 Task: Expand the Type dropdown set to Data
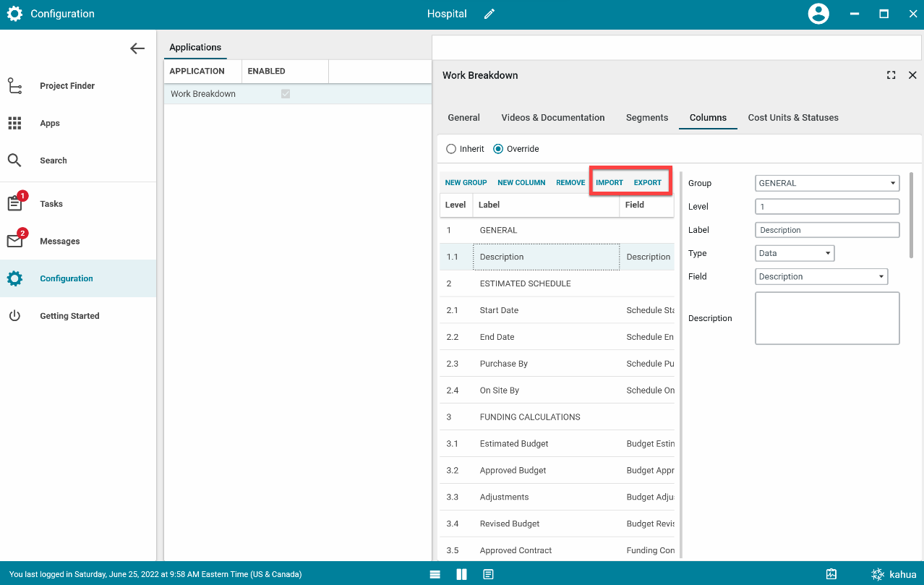click(794, 254)
